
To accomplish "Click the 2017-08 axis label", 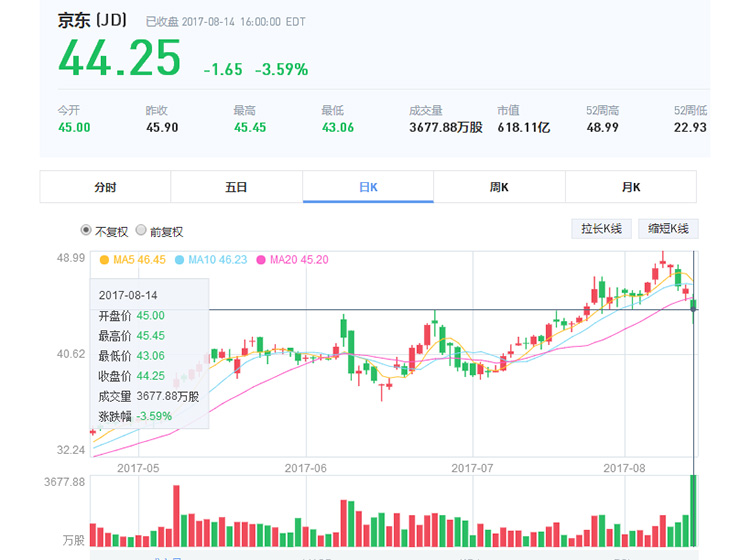I will pyautogui.click(x=624, y=468).
